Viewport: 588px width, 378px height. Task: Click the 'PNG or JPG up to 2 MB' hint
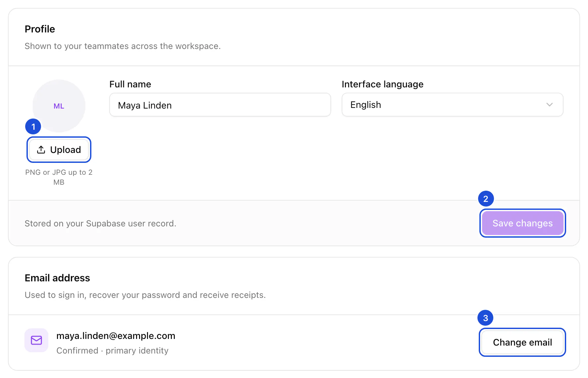59,177
